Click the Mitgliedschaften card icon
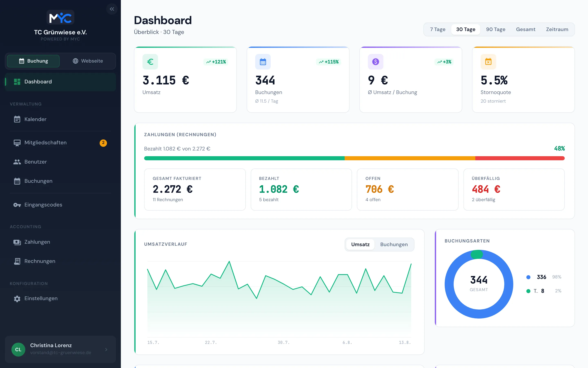588x368 pixels. click(x=17, y=143)
